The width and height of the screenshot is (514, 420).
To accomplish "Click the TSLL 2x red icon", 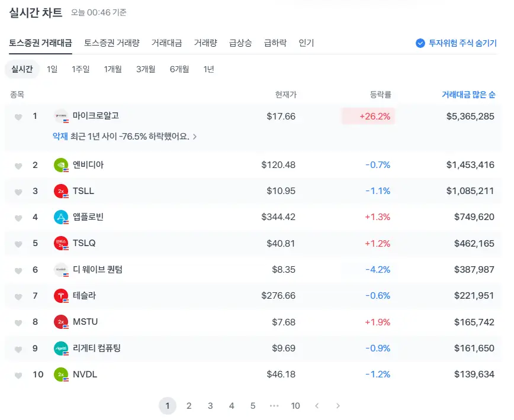I will click(61, 191).
